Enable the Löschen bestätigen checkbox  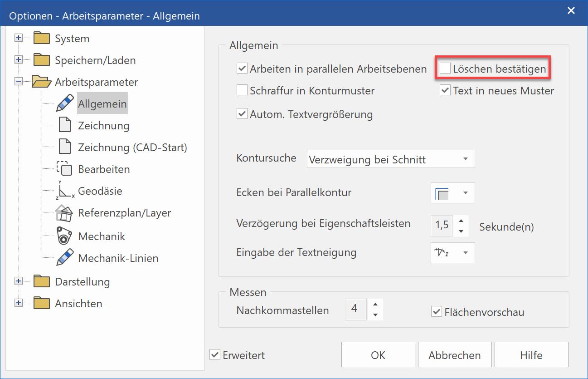pos(446,69)
